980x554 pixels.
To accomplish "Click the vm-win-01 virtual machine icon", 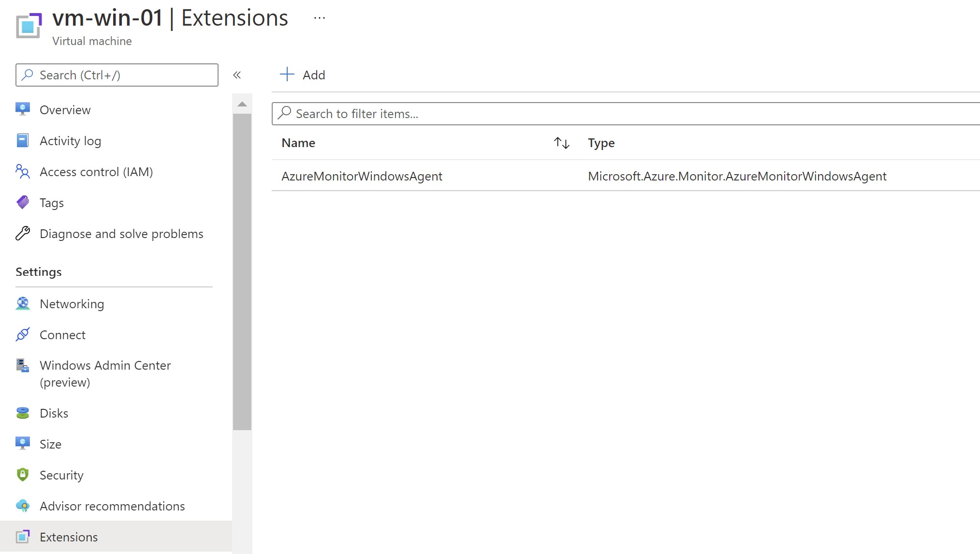I will [x=29, y=26].
